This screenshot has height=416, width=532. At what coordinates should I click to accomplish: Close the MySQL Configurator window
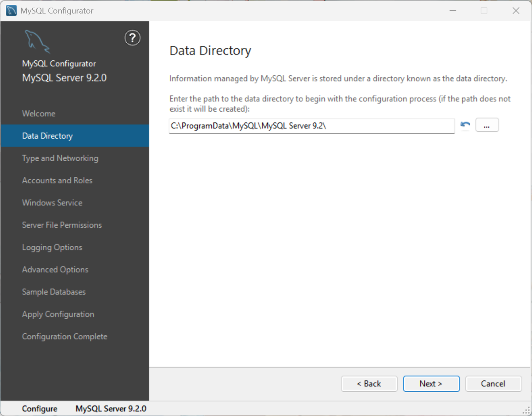pyautogui.click(x=516, y=10)
